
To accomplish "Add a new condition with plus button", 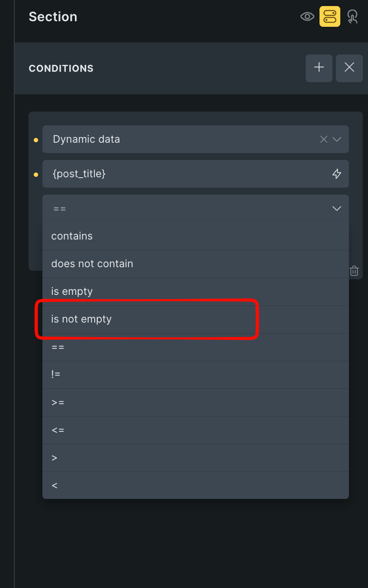I will point(319,68).
